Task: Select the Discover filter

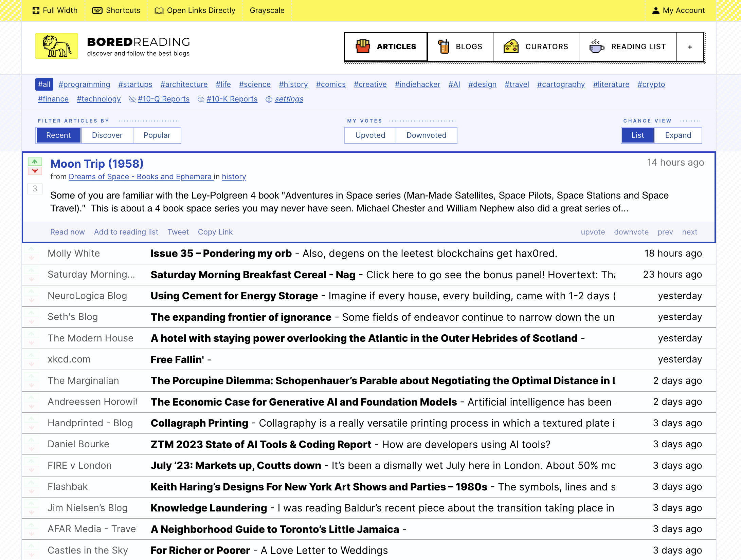Action: click(x=107, y=135)
